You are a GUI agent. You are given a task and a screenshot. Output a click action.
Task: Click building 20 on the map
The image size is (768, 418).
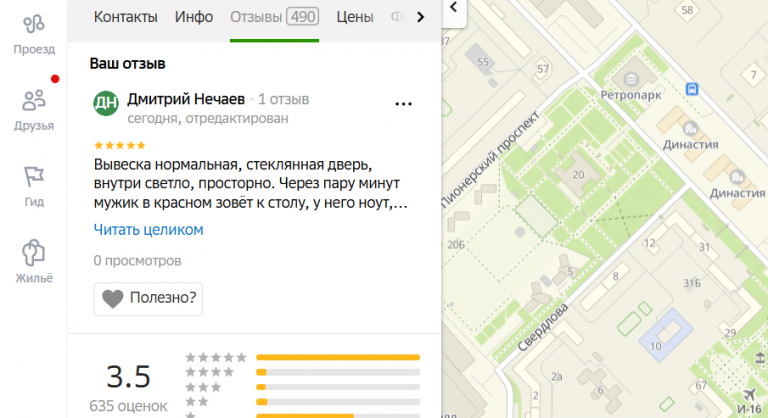click(x=578, y=175)
